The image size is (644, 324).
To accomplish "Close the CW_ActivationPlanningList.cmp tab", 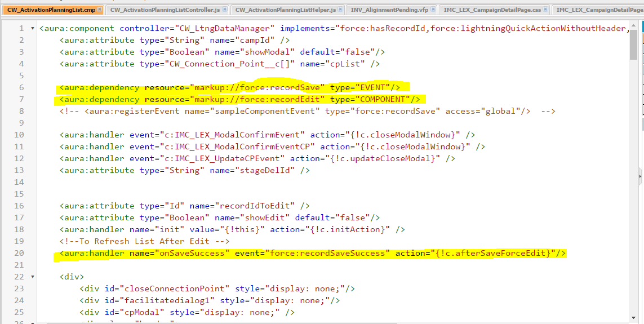I will coord(100,9).
